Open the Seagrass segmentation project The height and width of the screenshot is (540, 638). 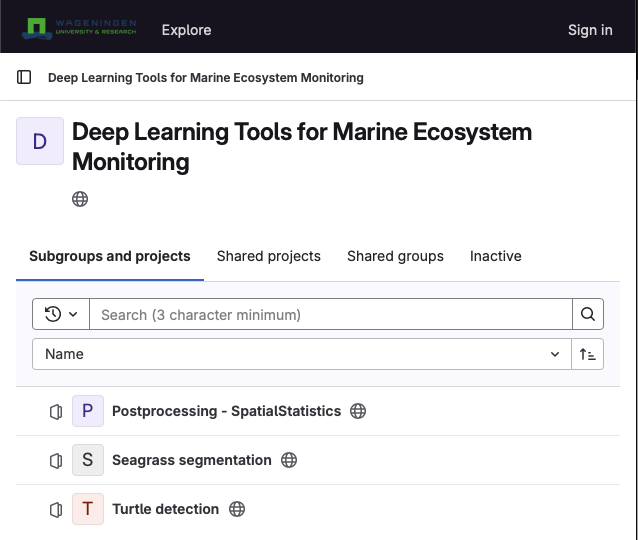coord(192,460)
